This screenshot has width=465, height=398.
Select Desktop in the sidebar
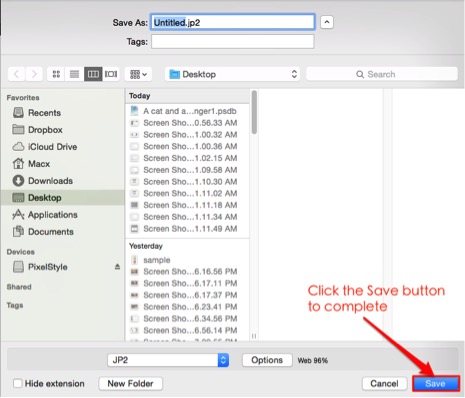tap(63, 198)
